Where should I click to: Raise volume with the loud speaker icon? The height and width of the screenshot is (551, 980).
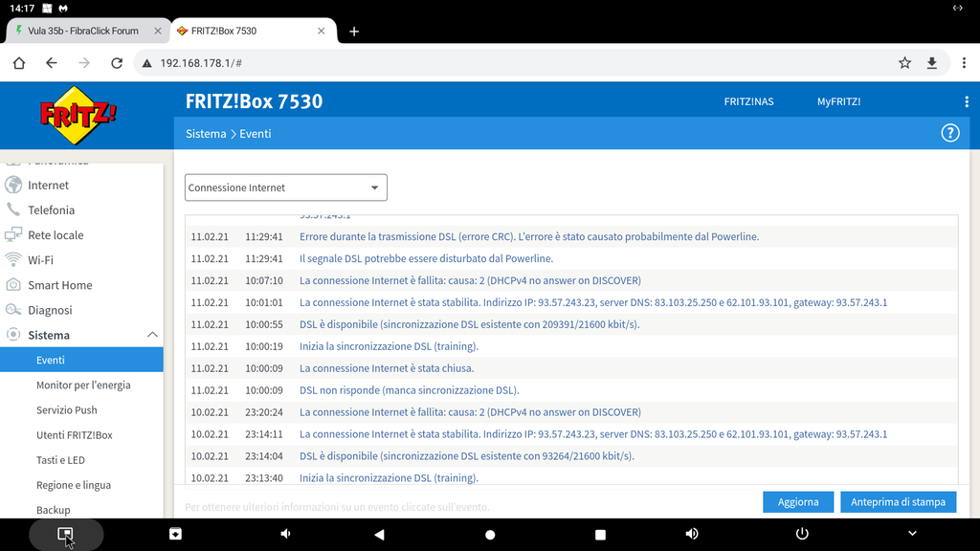click(x=692, y=534)
